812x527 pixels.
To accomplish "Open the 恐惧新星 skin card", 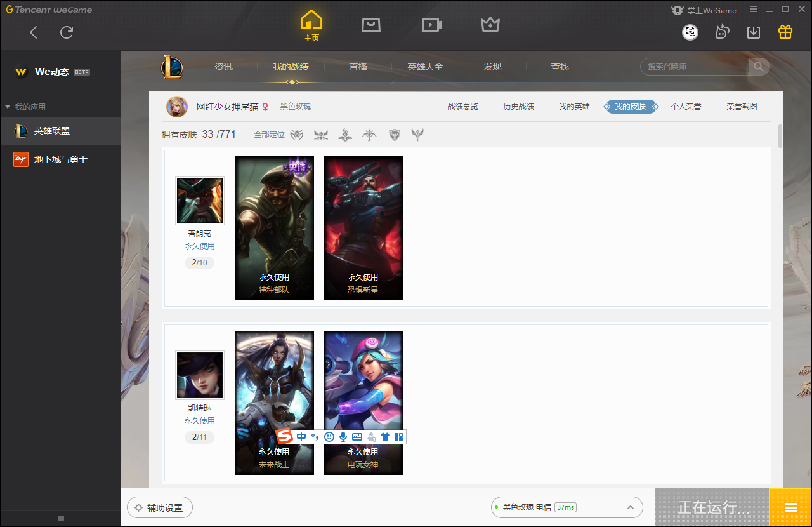I will pyautogui.click(x=363, y=228).
